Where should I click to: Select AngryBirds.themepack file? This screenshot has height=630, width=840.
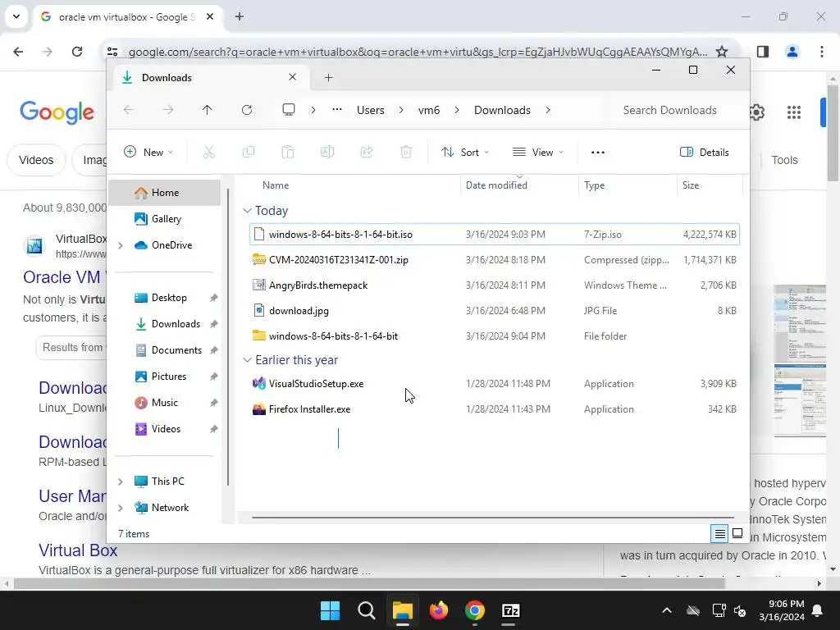tap(494, 285)
